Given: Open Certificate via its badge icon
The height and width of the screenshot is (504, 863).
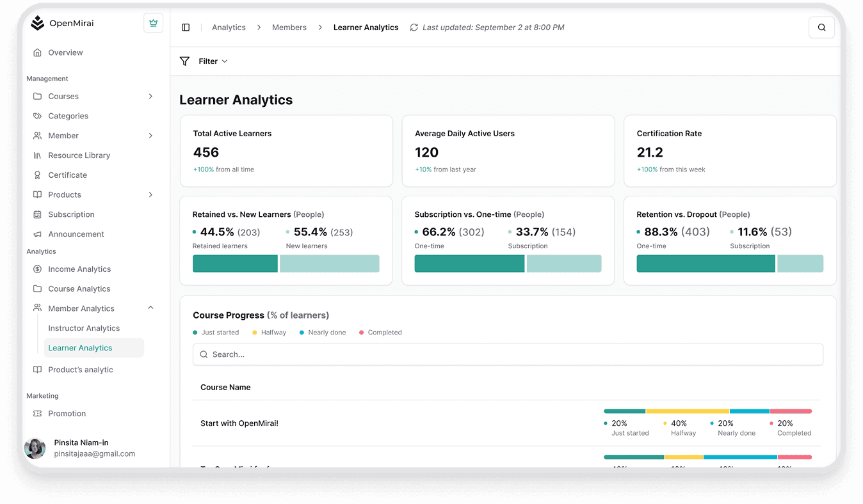Looking at the screenshot, I should (37, 175).
